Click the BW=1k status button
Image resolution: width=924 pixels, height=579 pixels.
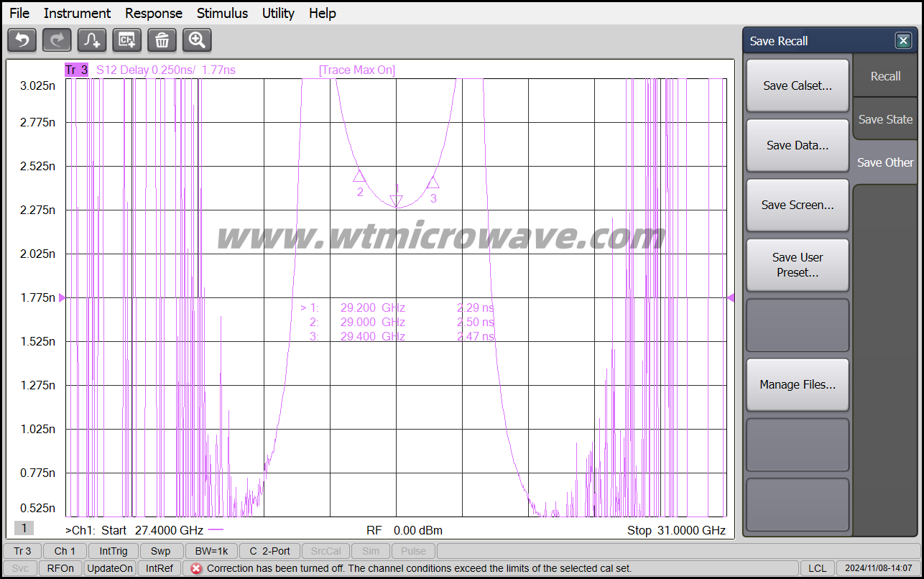211,551
